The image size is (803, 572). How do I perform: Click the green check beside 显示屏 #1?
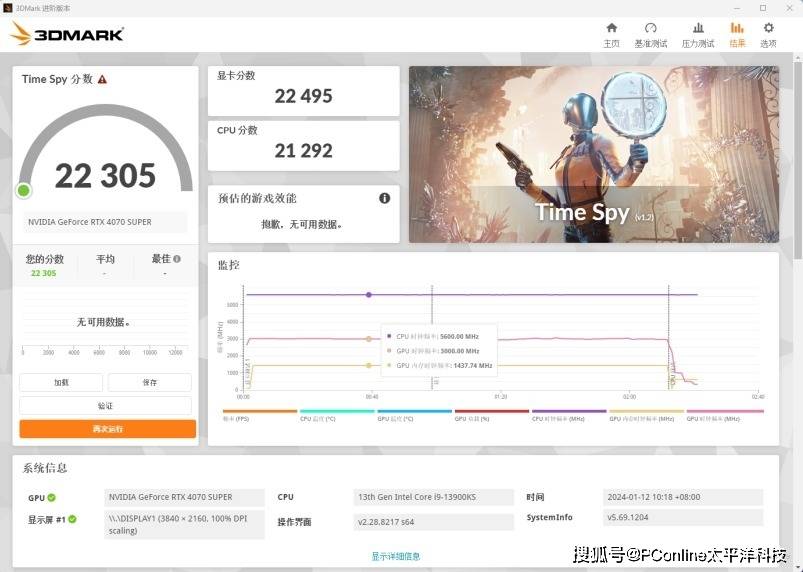[x=72, y=519]
